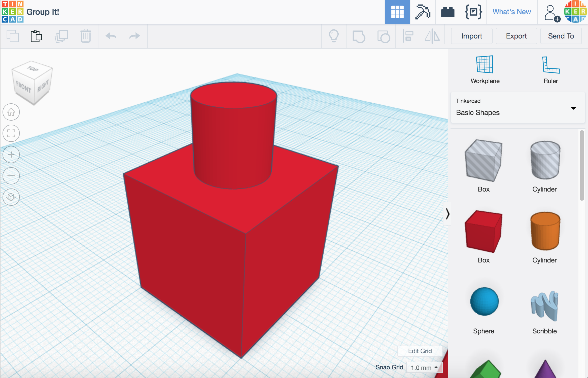Viewport: 588px width, 378px height.
Task: Click the Export button
Action: pos(516,36)
